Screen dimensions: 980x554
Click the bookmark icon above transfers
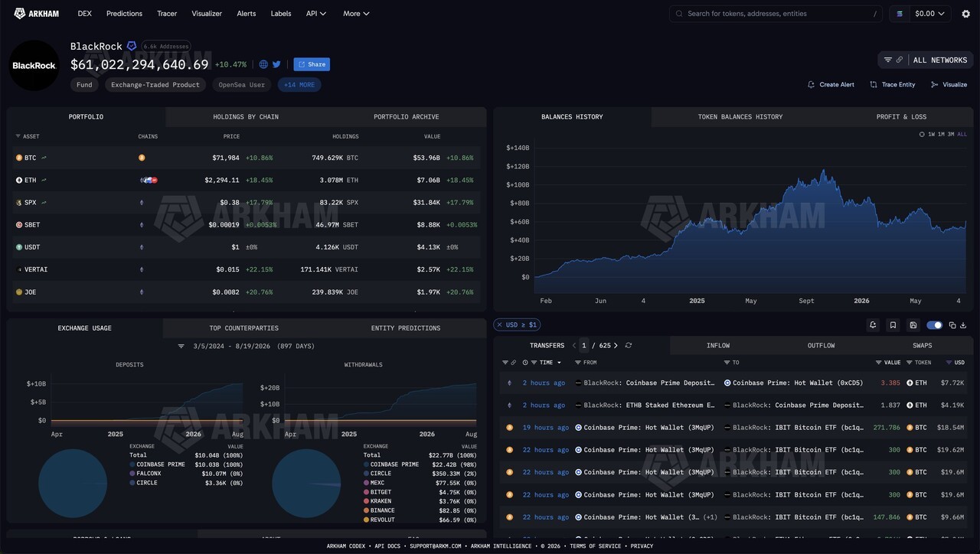tap(893, 325)
